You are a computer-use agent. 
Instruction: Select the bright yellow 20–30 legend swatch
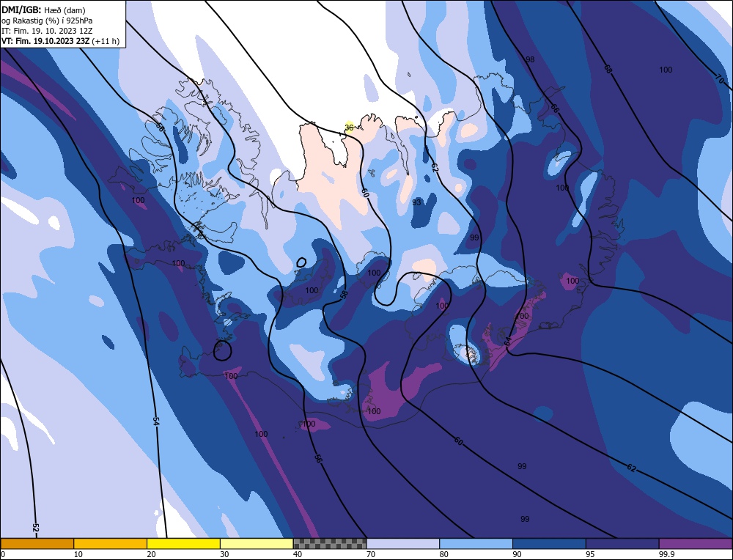tap(183, 543)
